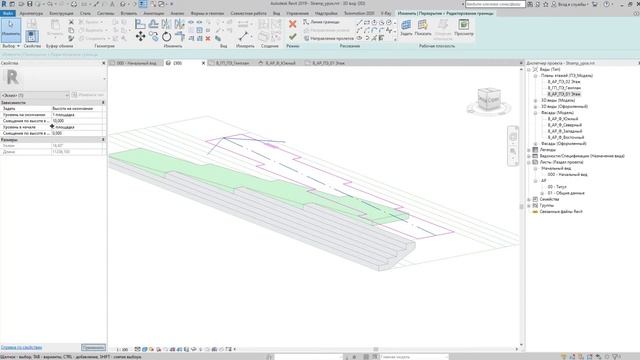Open the Вставить ribbon tab
This screenshot has width=640, height=360.
click(129, 13)
